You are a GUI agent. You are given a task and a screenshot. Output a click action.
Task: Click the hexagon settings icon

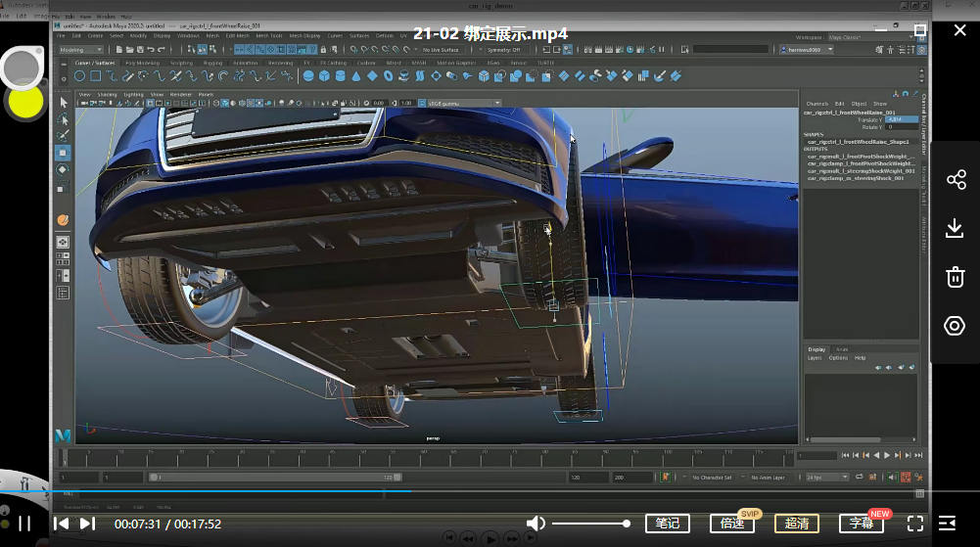tap(956, 326)
